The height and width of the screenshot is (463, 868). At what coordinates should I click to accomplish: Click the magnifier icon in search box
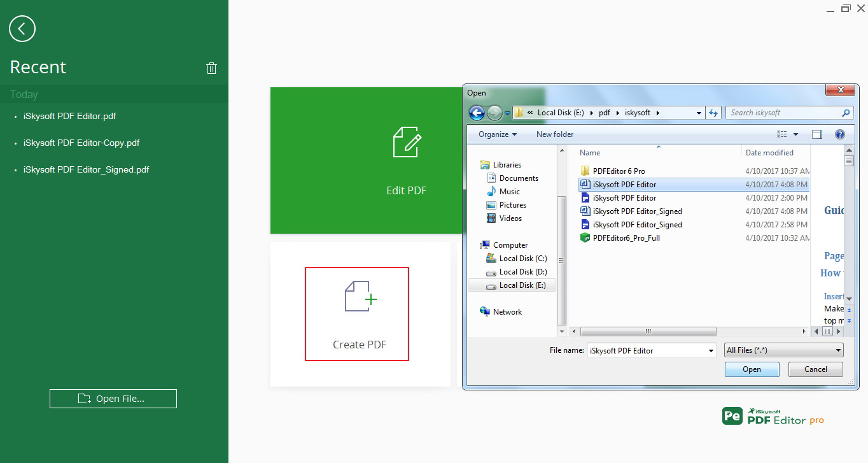point(846,113)
